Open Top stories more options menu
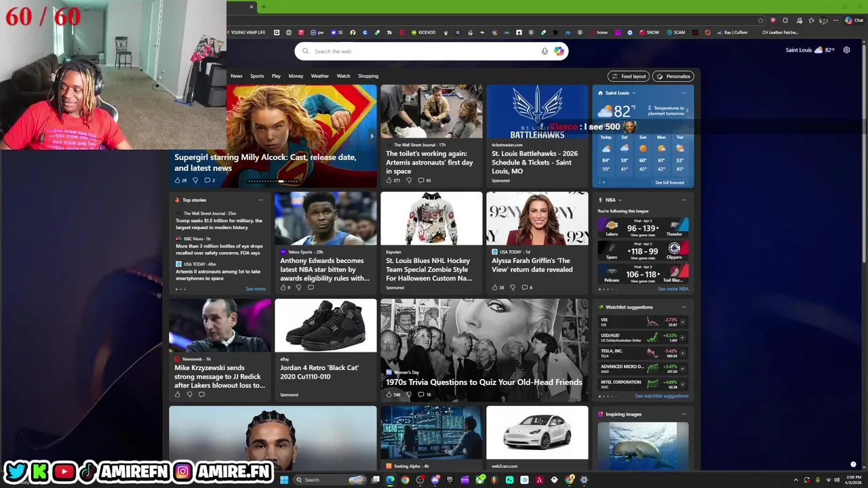Image resolution: width=868 pixels, height=488 pixels. click(x=260, y=200)
